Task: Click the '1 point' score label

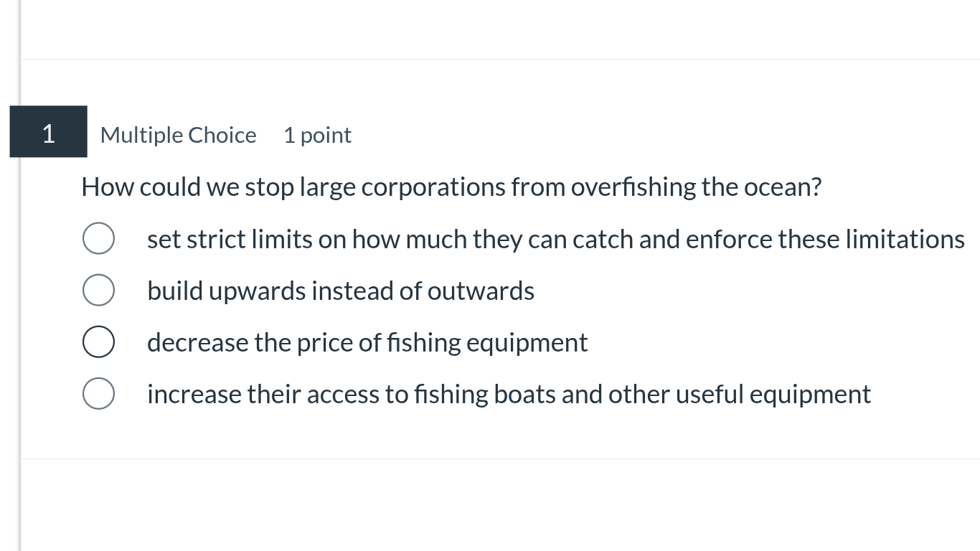Action: pos(317,135)
